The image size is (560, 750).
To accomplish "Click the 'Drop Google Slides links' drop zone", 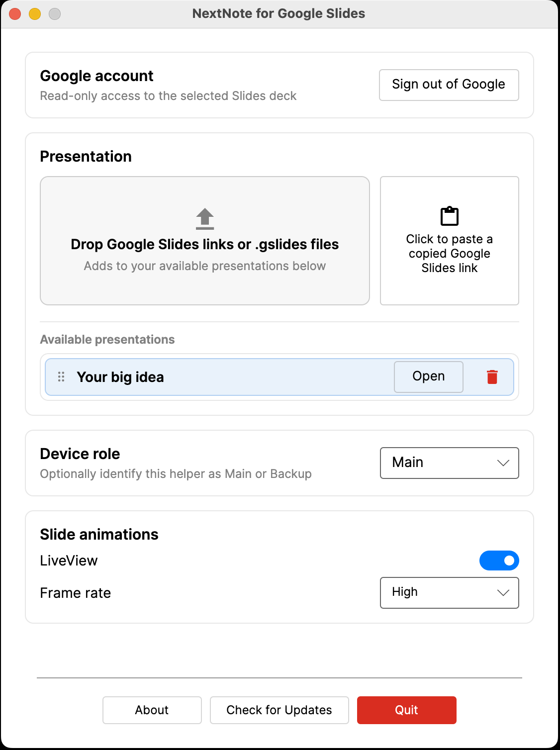I will point(205,241).
